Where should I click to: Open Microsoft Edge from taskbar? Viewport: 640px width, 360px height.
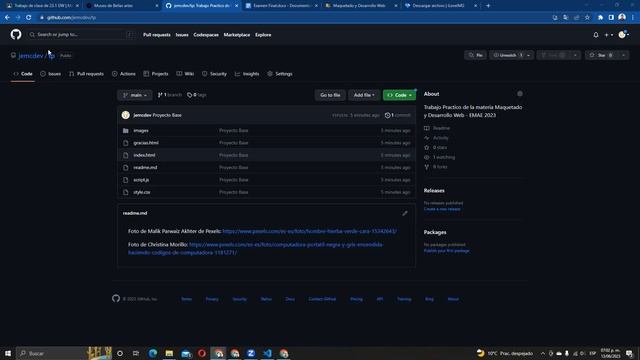(x=153, y=353)
